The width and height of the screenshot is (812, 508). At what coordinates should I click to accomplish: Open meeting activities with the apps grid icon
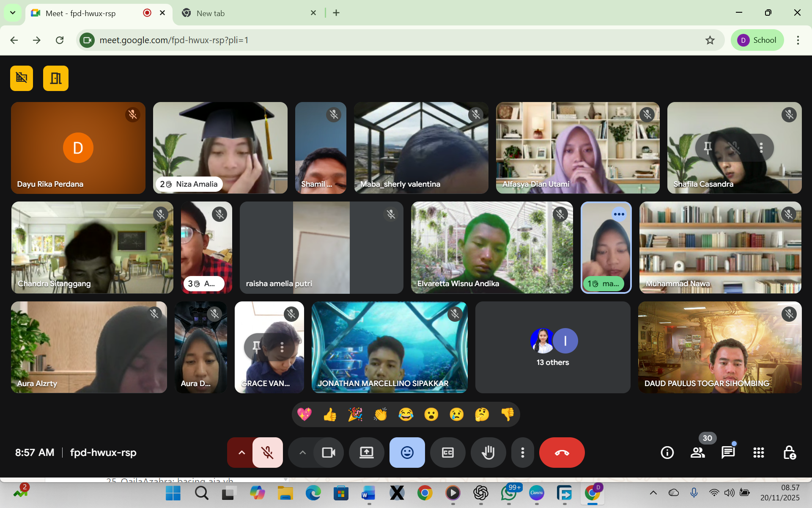click(x=758, y=453)
